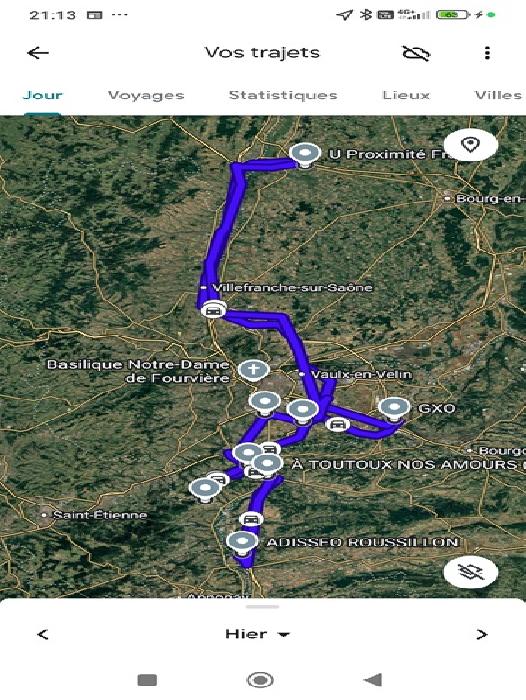Go to previous day with left chevron
The image size is (526, 700).
click(x=43, y=634)
